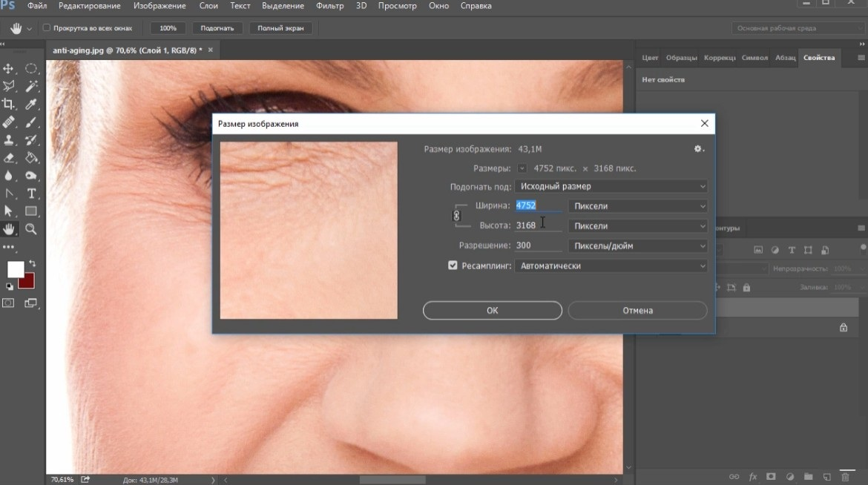The width and height of the screenshot is (868, 485).
Task: Change screen mode from toolbox
Action: 31,303
